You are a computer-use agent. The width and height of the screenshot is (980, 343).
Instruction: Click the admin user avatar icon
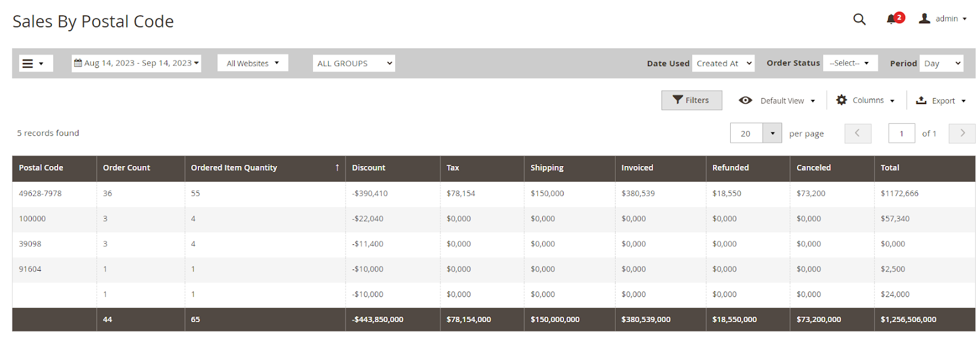tap(924, 18)
